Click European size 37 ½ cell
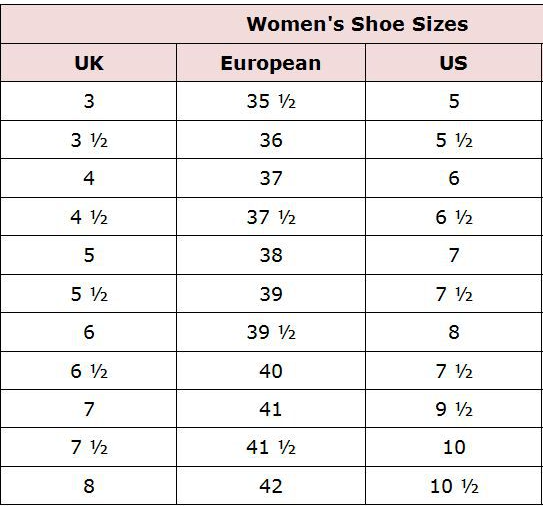This screenshot has width=543, height=510. [x=271, y=217]
